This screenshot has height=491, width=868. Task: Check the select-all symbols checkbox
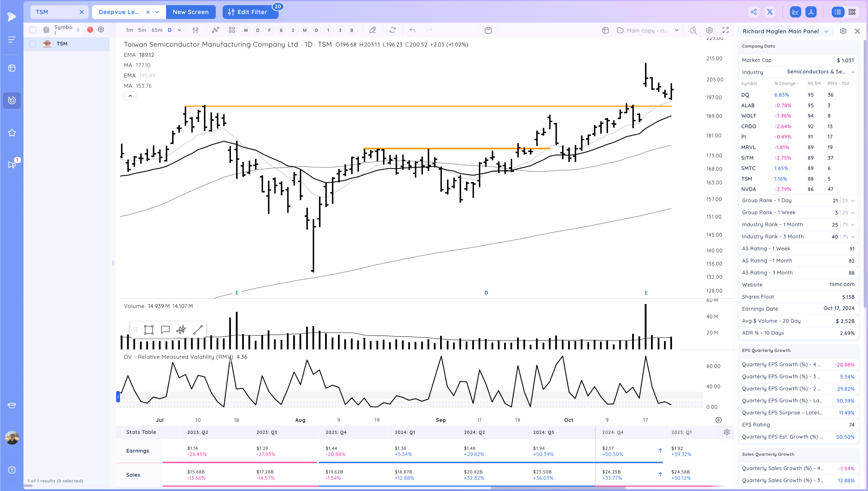(x=33, y=30)
